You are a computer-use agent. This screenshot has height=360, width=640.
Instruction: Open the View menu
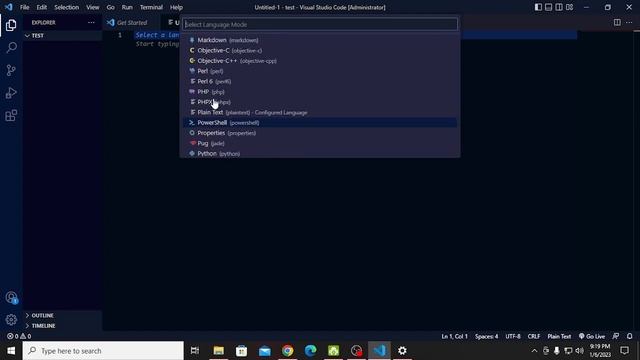click(x=93, y=7)
